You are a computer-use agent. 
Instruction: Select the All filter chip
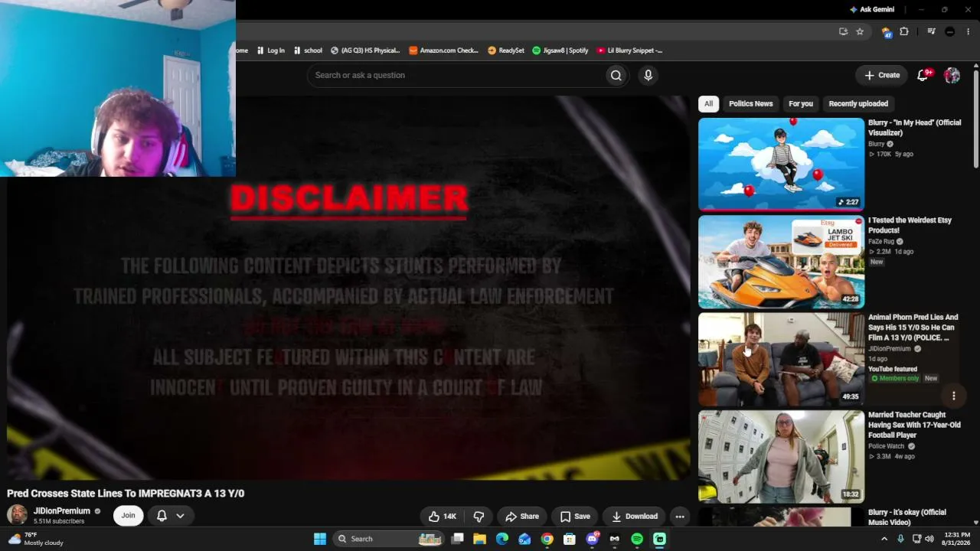click(708, 103)
